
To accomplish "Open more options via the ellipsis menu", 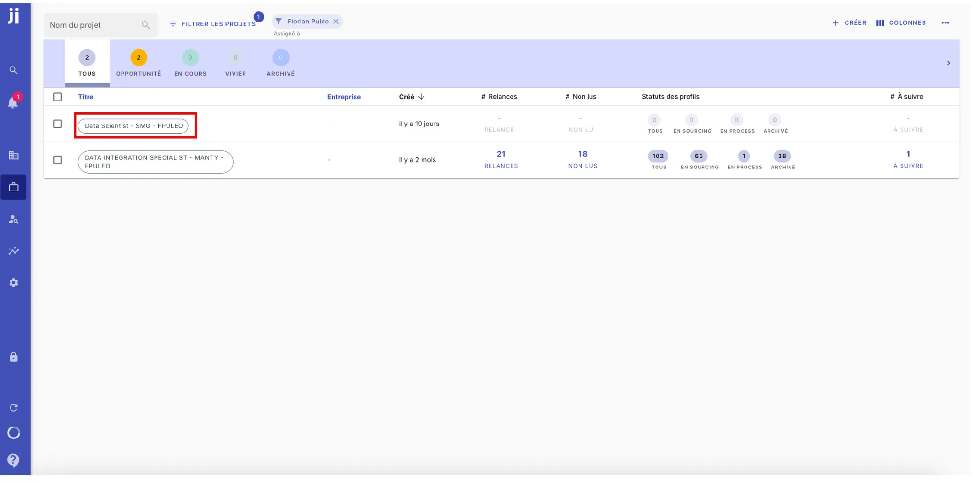I will 946,22.
